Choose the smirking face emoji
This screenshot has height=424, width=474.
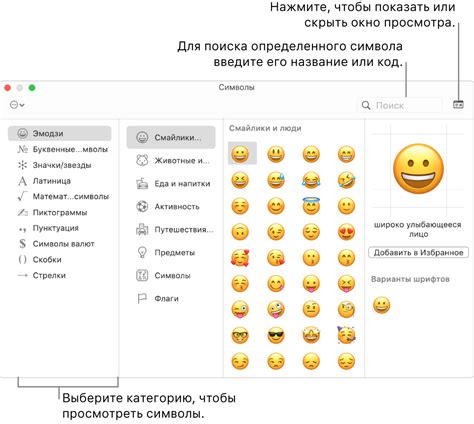(240, 361)
